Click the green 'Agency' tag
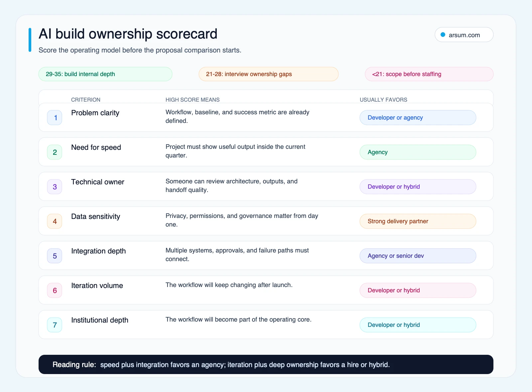The image size is (532, 392). (x=418, y=152)
